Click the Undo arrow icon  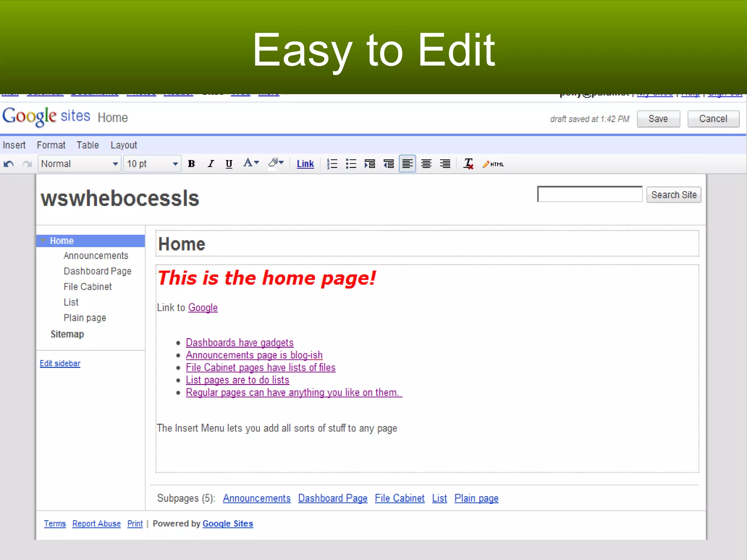coord(9,164)
